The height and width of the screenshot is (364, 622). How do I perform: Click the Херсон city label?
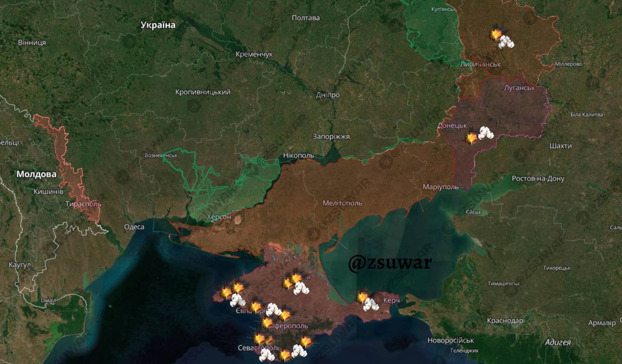(x=219, y=217)
